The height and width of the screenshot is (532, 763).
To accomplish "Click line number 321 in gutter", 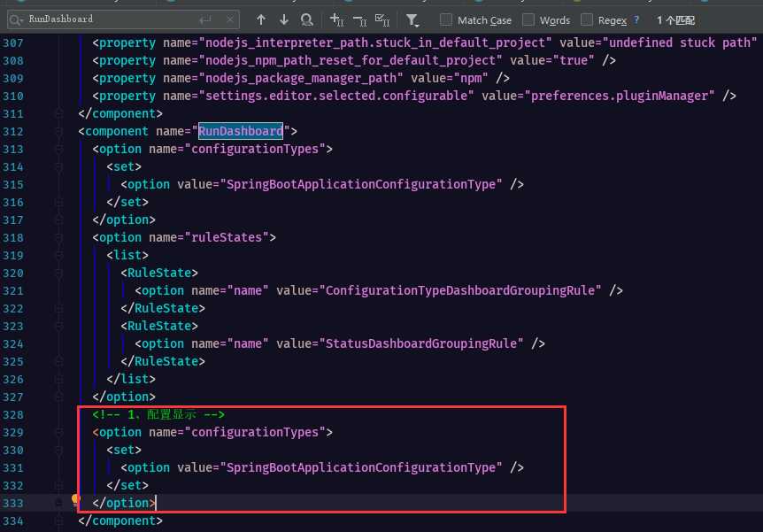I will [x=13, y=290].
